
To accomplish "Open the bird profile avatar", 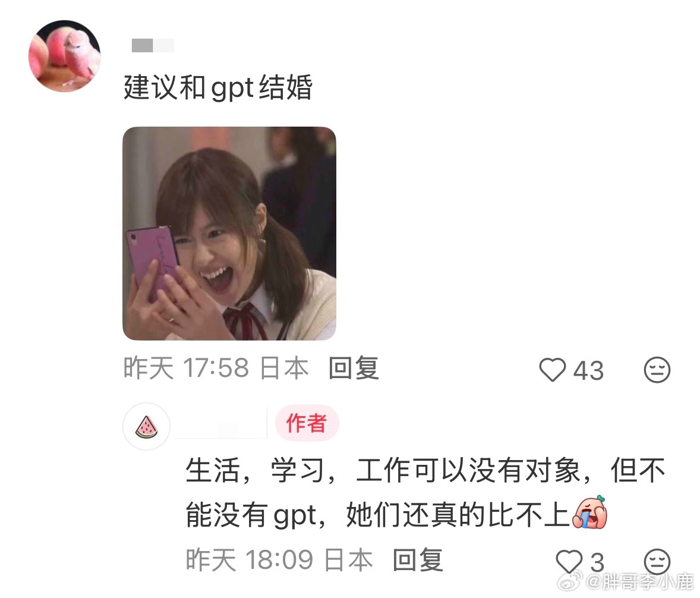I will 65,56.
